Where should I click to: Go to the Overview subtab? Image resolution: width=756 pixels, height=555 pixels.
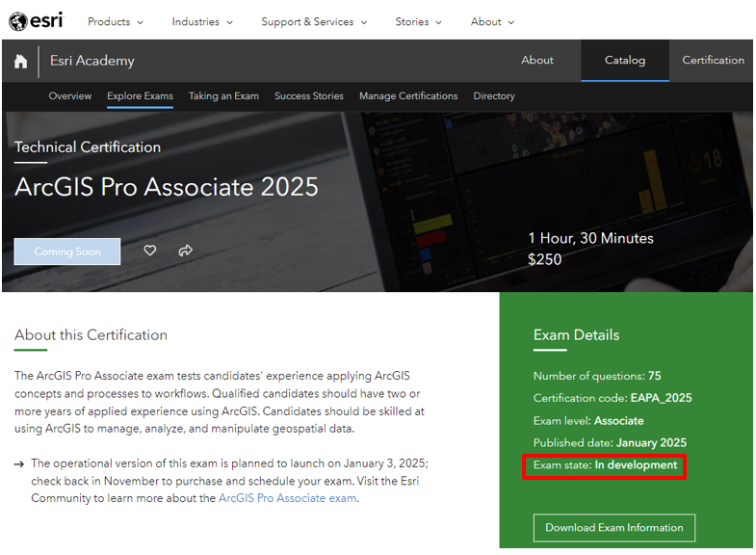70,96
